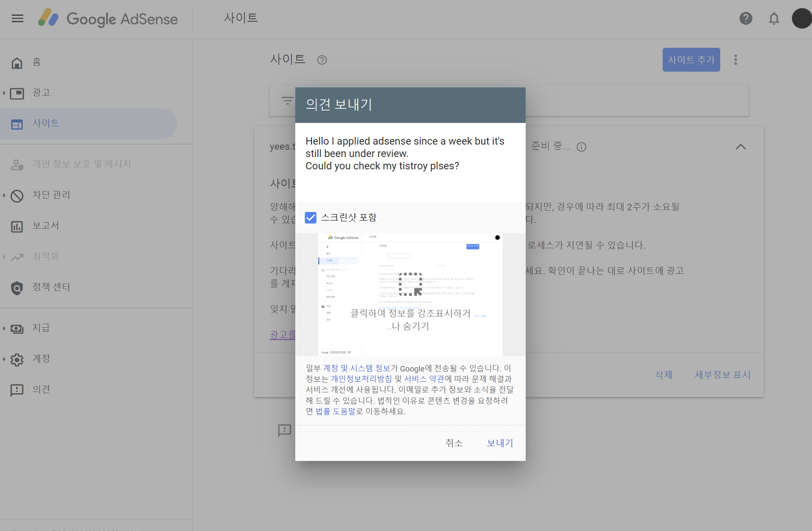Click 취소 to cancel feedback
This screenshot has width=812, height=531.
(x=454, y=443)
